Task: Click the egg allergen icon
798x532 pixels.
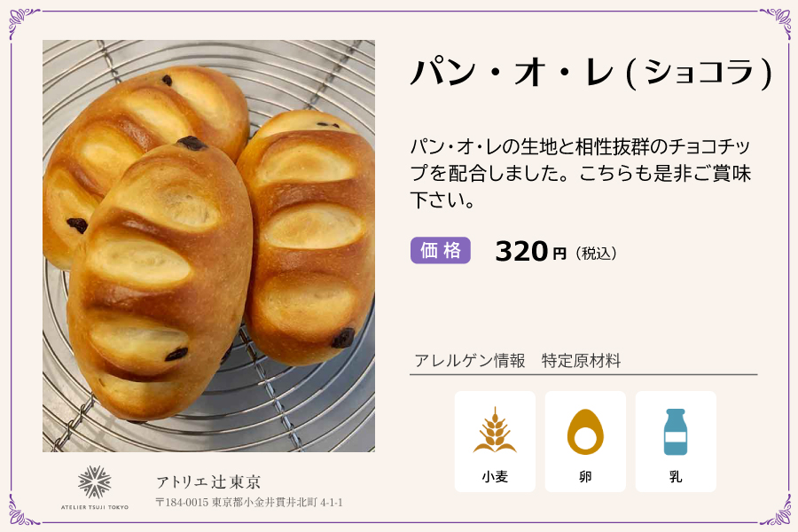Action: coord(585,432)
